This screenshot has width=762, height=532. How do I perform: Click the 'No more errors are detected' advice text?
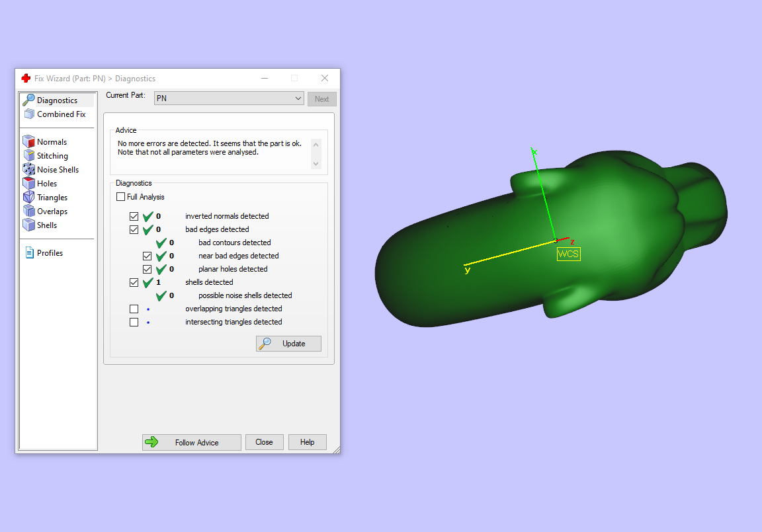(x=210, y=147)
